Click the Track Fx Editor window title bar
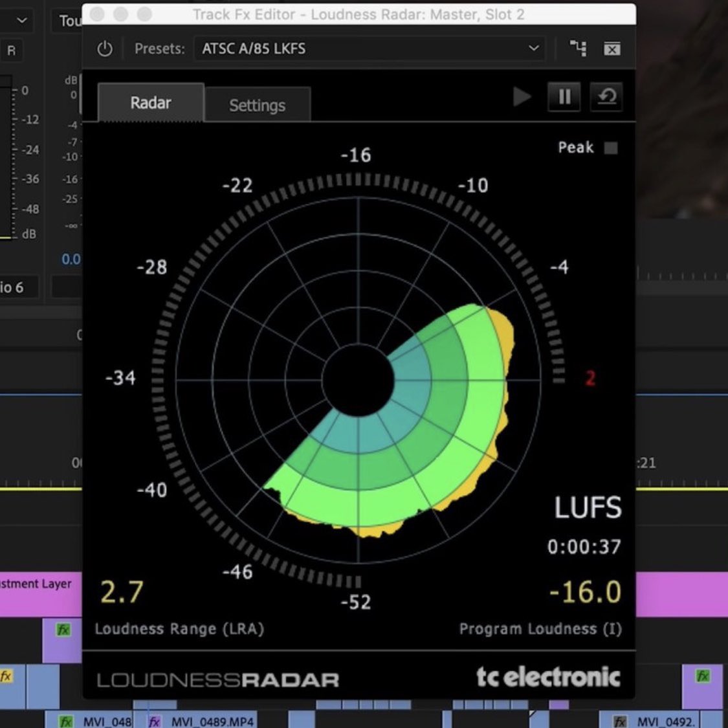The image size is (728, 728). (x=358, y=14)
